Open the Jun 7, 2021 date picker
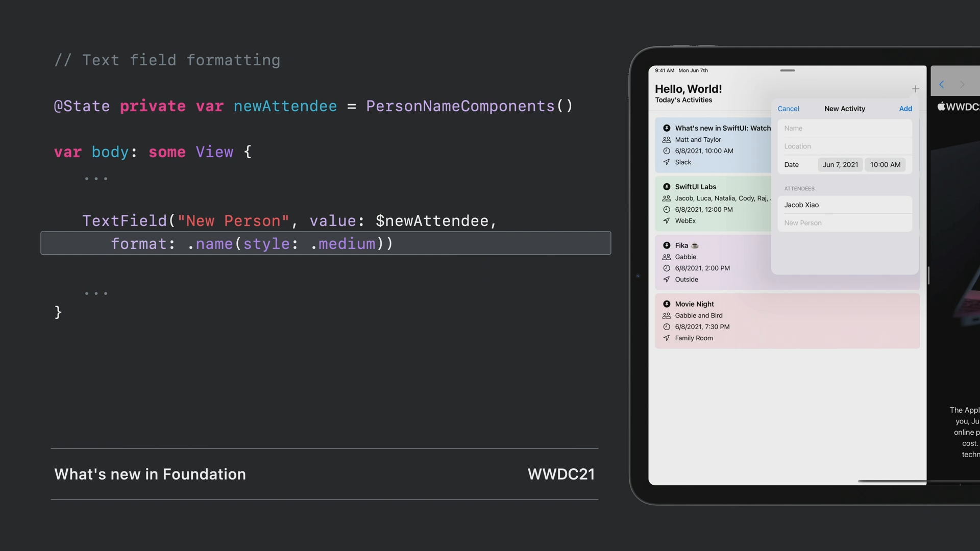The image size is (980, 551). click(x=840, y=165)
